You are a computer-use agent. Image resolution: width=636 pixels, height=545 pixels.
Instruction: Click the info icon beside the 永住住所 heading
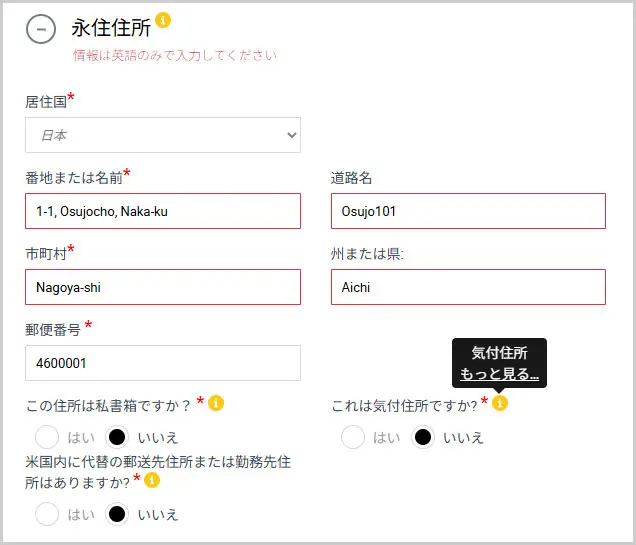pyautogui.click(x=164, y=20)
